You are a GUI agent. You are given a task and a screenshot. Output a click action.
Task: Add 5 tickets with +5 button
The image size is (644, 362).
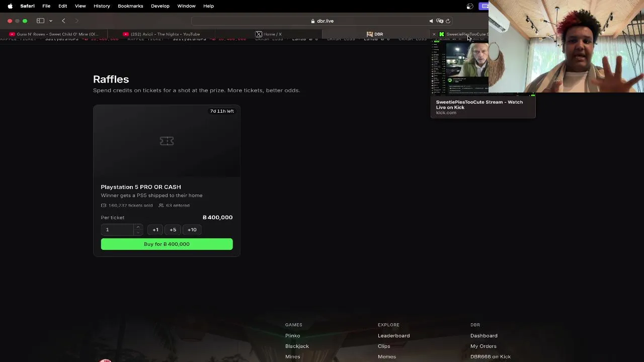coord(173,230)
